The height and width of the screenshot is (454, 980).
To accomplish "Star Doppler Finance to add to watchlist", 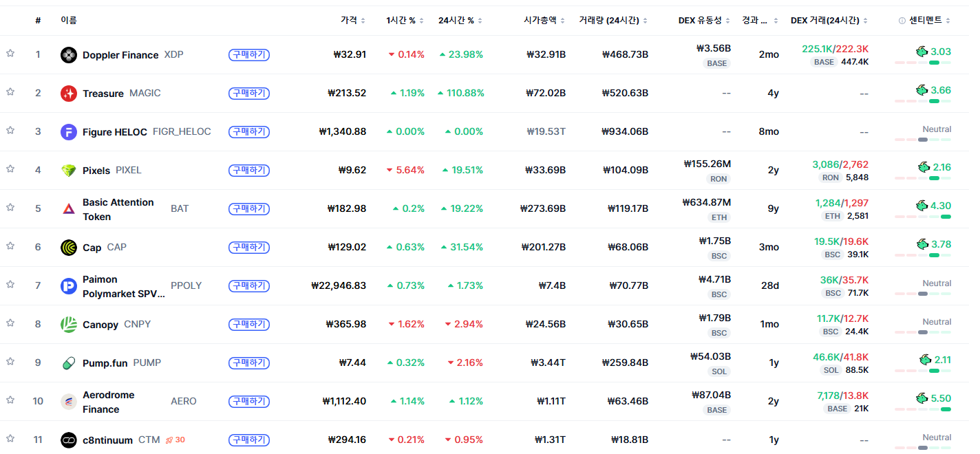I will (x=10, y=54).
